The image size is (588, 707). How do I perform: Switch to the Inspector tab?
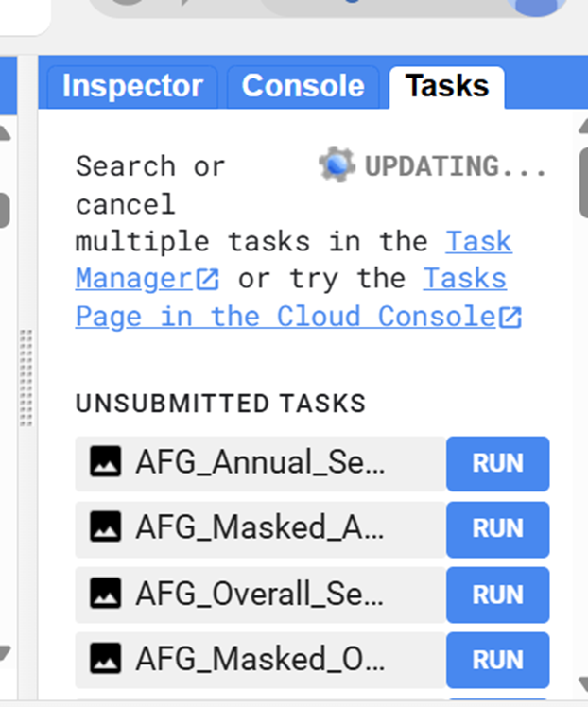point(131,87)
